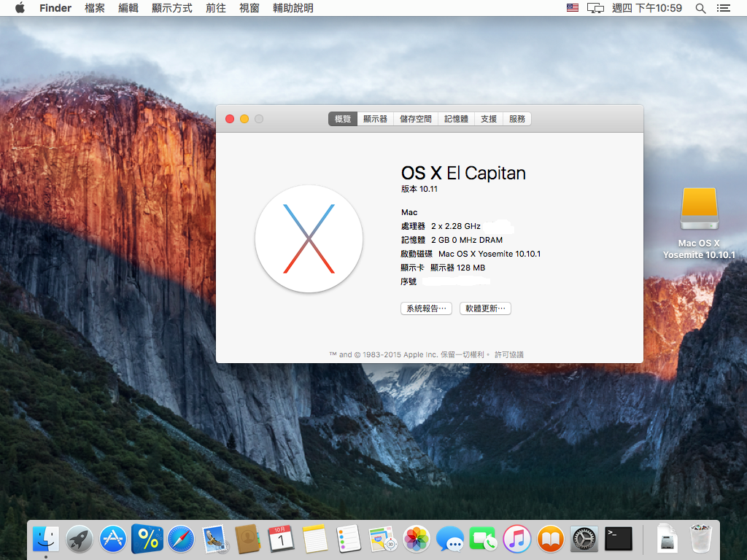Open the 顯示方式 menu
747x560 pixels.
pos(172,8)
